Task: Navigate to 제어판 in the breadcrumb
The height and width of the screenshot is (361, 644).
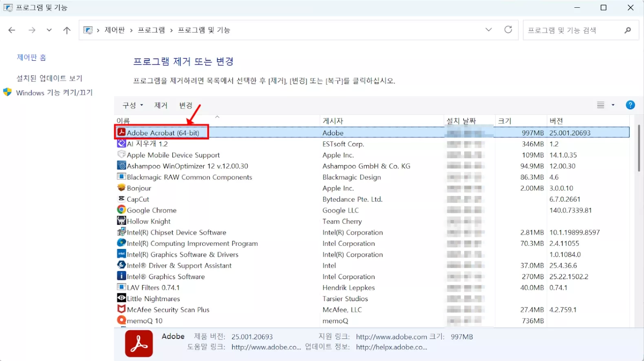Action: point(115,30)
